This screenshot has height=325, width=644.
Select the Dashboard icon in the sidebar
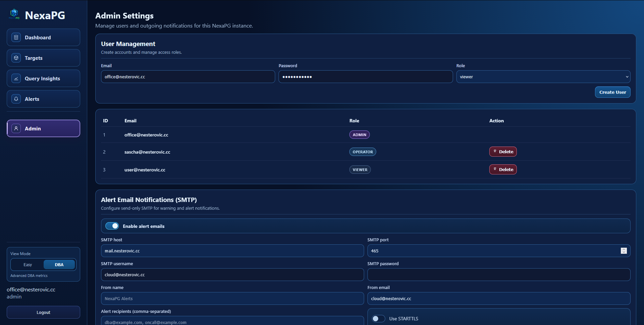16,37
